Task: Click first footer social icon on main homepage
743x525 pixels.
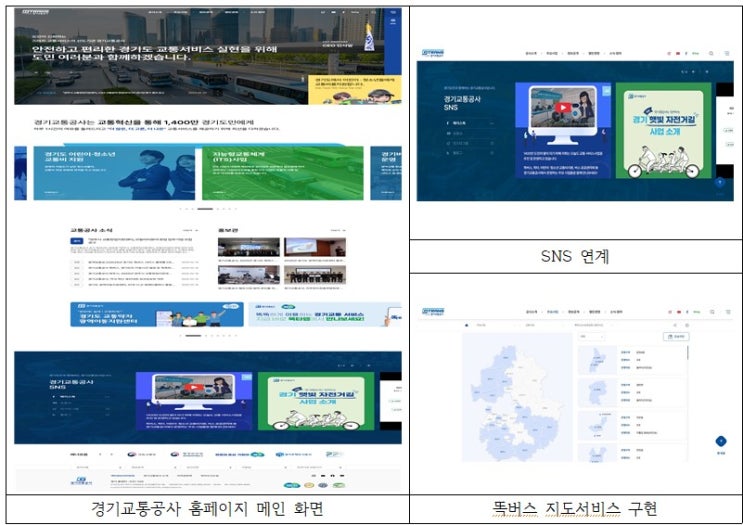Action: [x=313, y=476]
